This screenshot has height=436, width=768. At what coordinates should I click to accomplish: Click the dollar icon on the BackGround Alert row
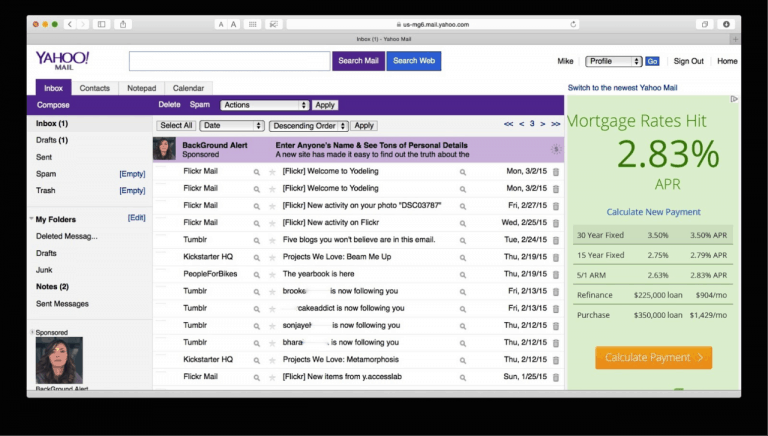pos(555,149)
